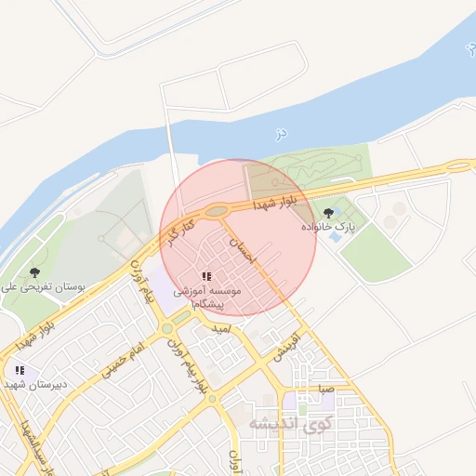Select the آفرینش street label
476x476 pixels.
(x=287, y=348)
